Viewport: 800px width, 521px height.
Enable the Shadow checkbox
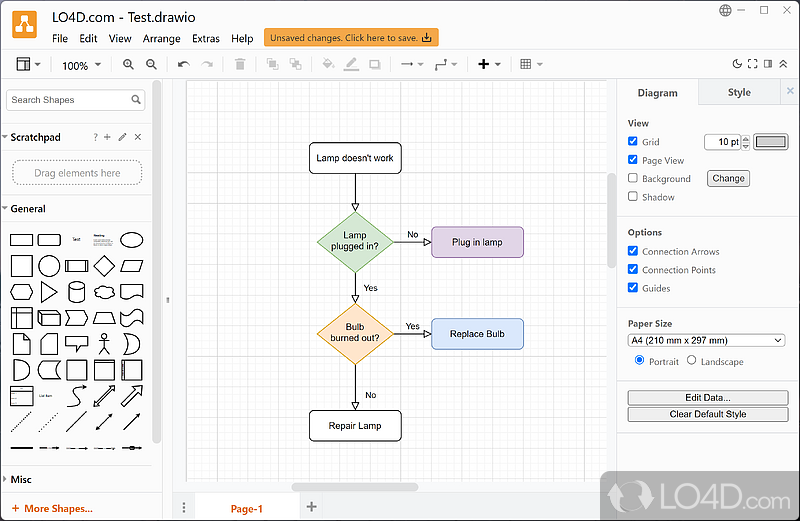point(633,197)
